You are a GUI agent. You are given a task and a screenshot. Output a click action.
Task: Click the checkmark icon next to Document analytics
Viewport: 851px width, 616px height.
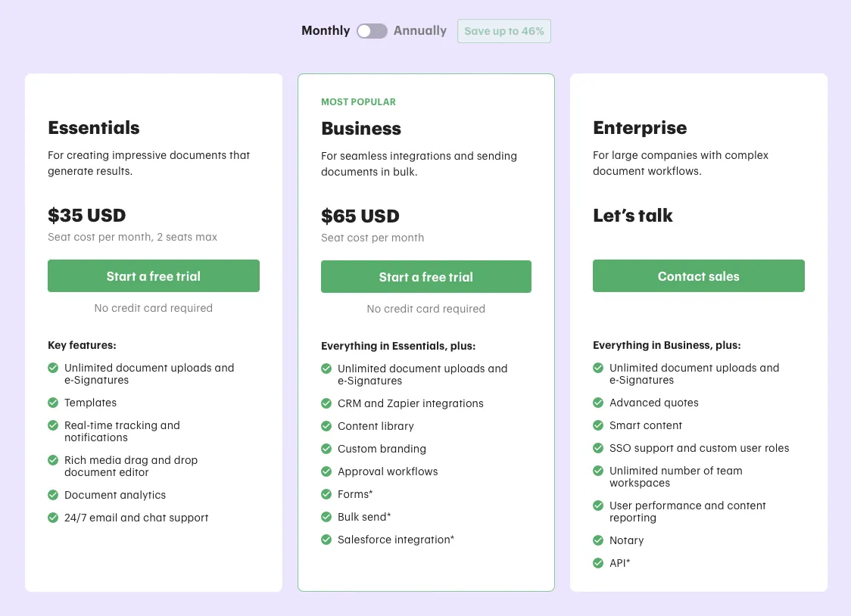[x=53, y=494]
